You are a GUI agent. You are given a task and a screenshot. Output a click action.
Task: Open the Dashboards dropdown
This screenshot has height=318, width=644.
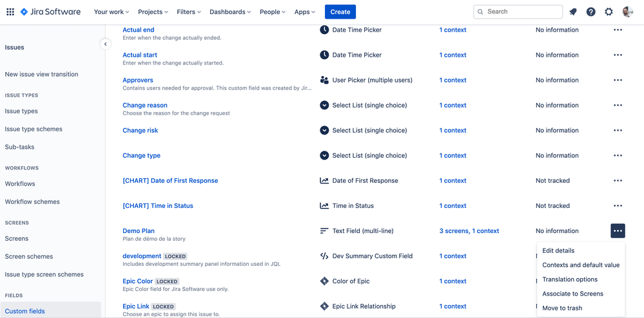click(230, 12)
